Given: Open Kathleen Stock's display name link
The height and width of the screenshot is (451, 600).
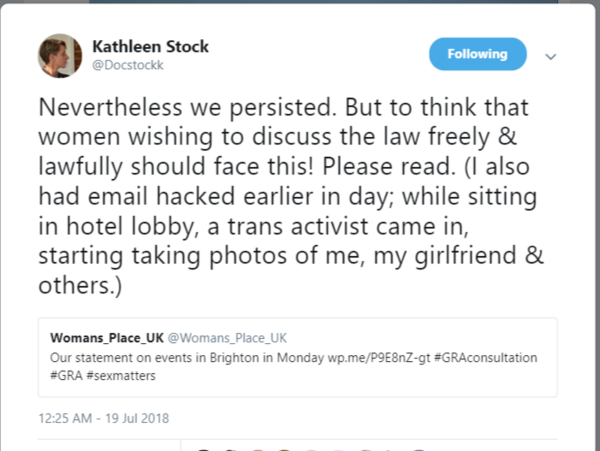Looking at the screenshot, I should [x=149, y=46].
